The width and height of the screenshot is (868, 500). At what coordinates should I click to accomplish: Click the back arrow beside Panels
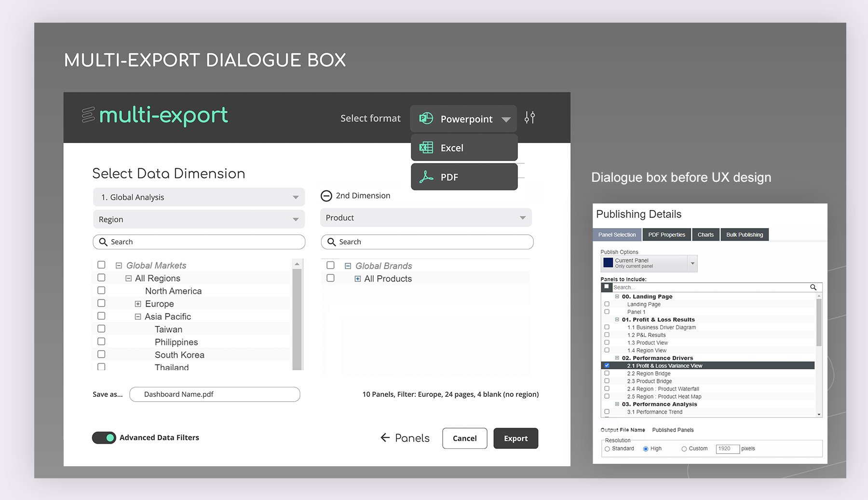385,438
